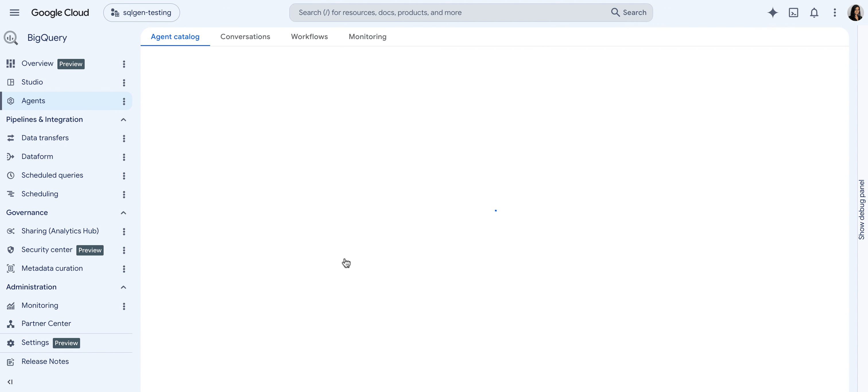Screen dimensions: 868x392
Task: Open the Overview row's three-dot menu
Action: pos(124,64)
